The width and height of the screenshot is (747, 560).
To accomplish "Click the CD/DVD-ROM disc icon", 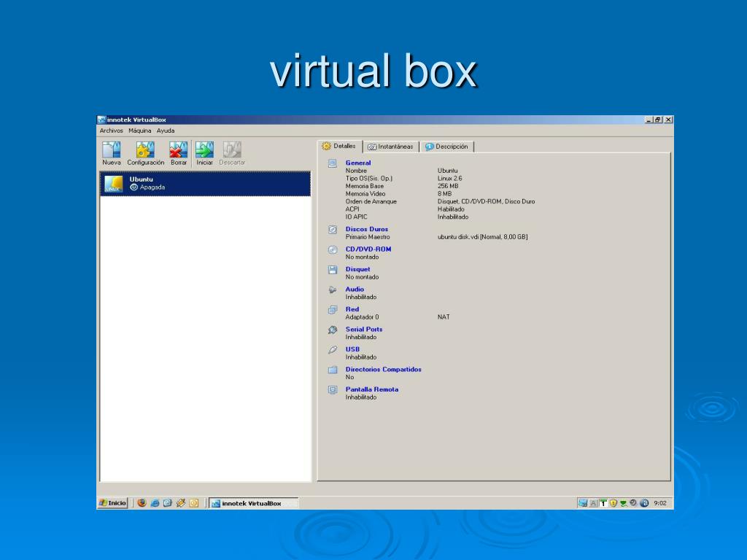I will tap(333, 249).
